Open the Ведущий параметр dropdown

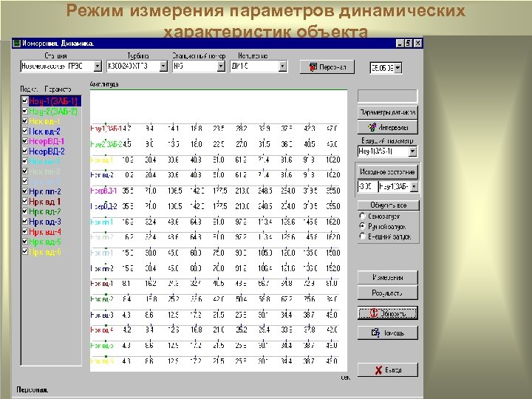tap(412, 151)
